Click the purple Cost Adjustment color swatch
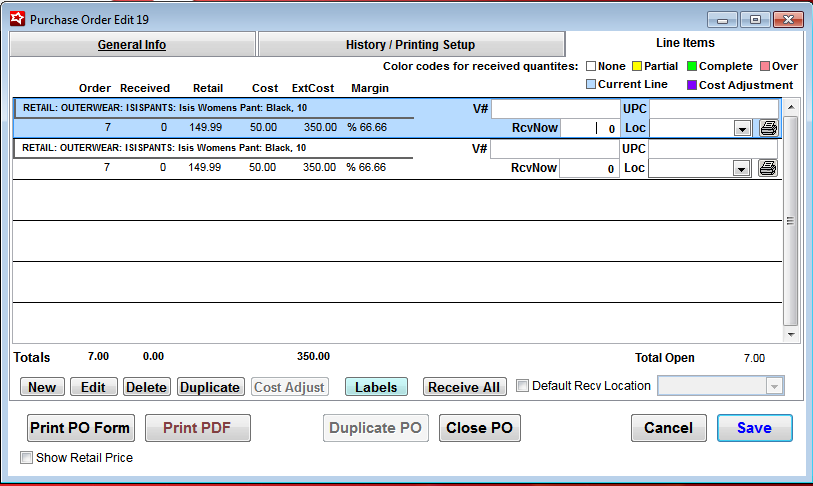This screenshot has width=813, height=486. [x=691, y=85]
